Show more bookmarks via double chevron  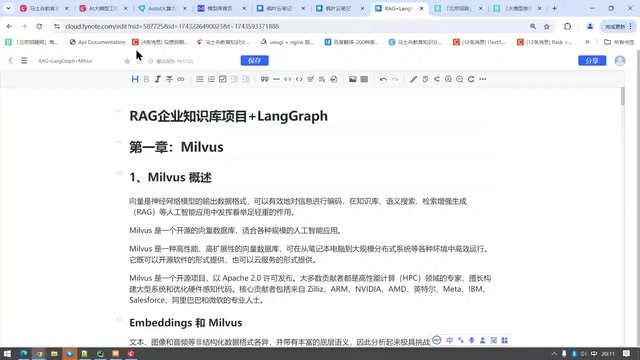587,42
